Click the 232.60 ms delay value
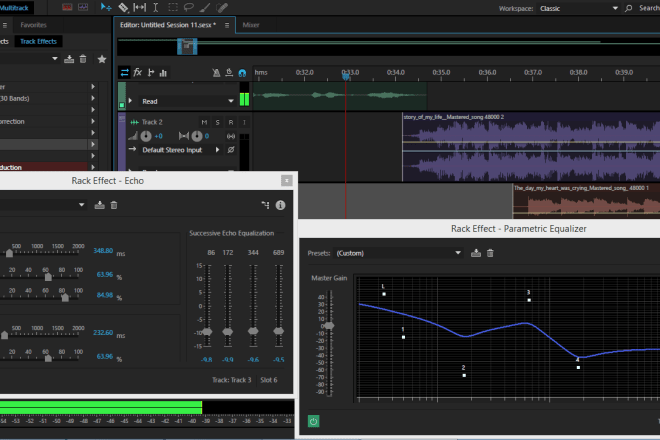Viewport: 660px width, 440px height. point(103,333)
